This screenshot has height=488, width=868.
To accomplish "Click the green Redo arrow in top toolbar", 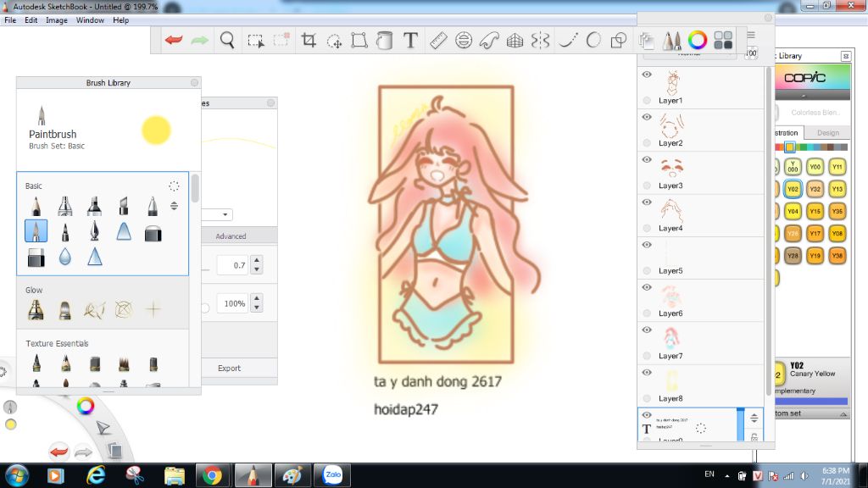I will tap(199, 40).
